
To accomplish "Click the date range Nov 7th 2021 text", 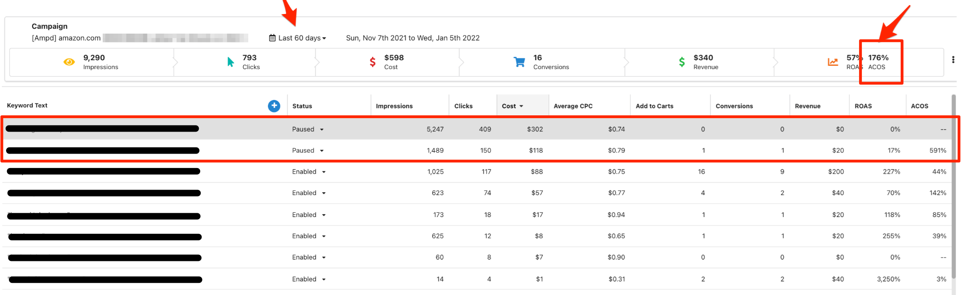I will 413,38.
